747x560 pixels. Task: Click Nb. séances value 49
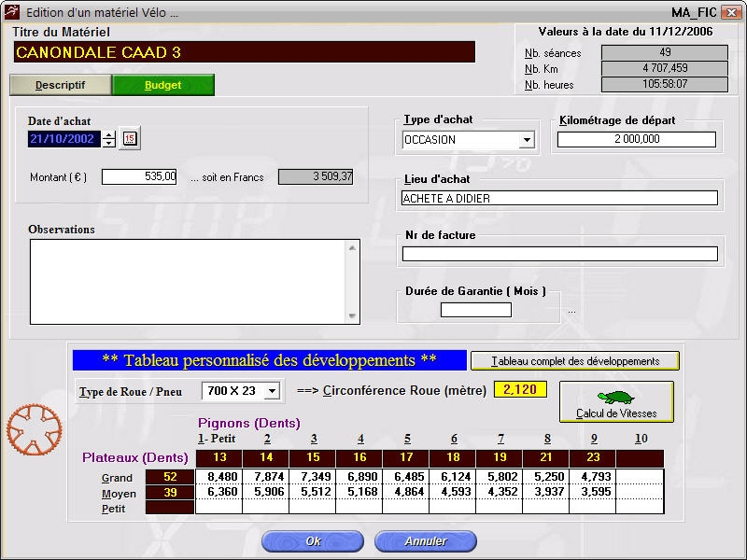pyautogui.click(x=665, y=52)
